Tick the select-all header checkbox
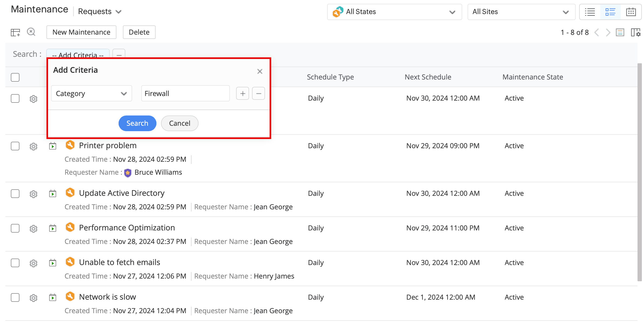Image resolution: width=644 pixels, height=324 pixels. point(15,77)
